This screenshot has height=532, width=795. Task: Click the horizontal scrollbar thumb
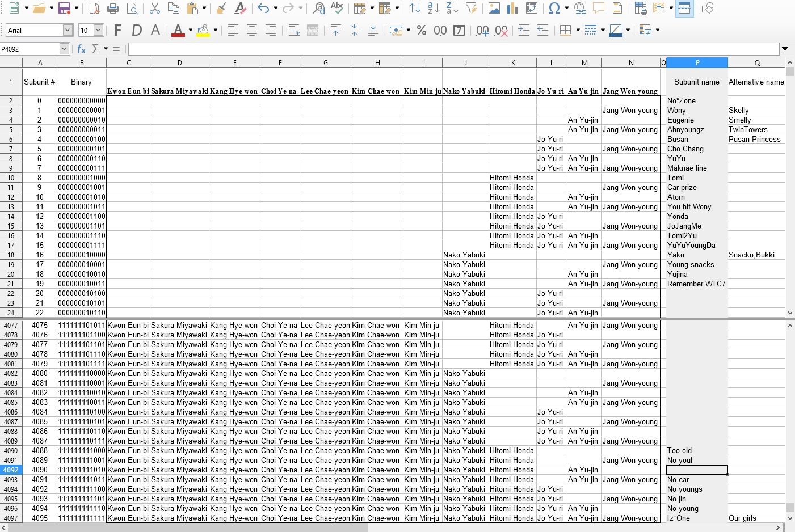point(188,527)
